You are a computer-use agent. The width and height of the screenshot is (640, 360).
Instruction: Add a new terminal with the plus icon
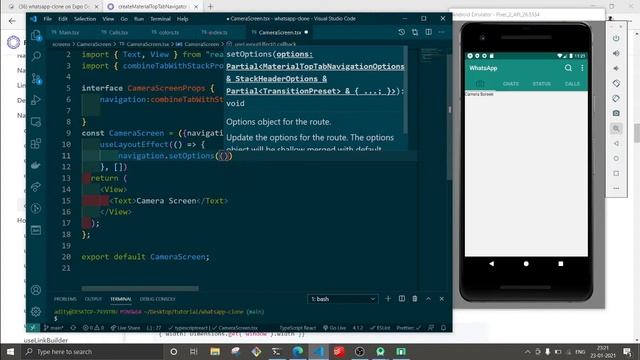tap(388, 299)
